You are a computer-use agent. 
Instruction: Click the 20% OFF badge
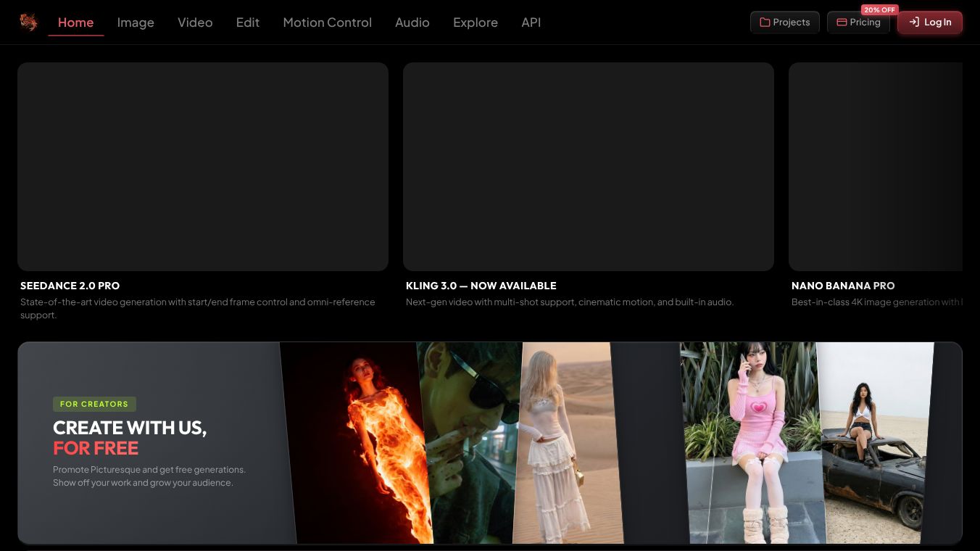click(x=879, y=9)
